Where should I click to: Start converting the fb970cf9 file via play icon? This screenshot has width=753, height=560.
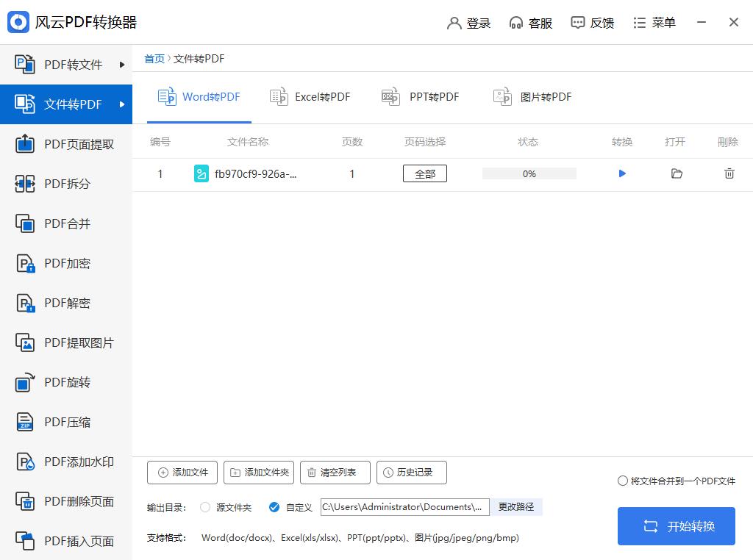pyautogui.click(x=622, y=173)
